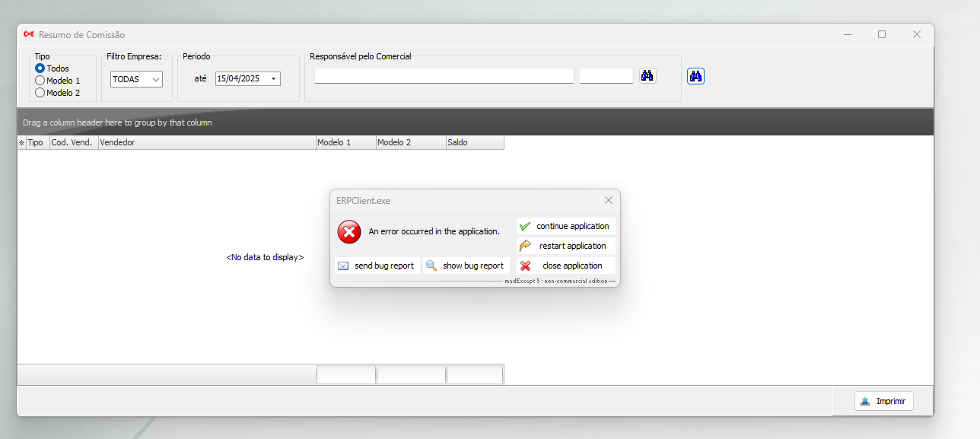Image resolution: width=980 pixels, height=439 pixels.
Task: Open show bug report with magnifier icon
Action: coord(466,266)
